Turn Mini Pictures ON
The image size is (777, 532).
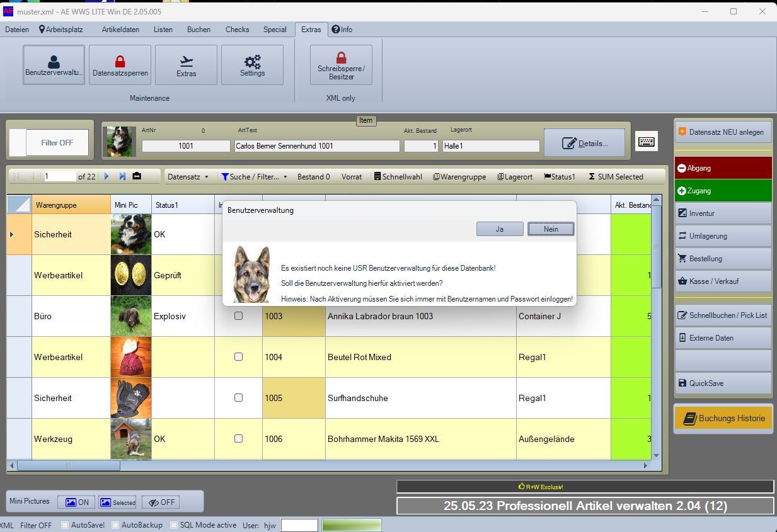pyautogui.click(x=76, y=502)
